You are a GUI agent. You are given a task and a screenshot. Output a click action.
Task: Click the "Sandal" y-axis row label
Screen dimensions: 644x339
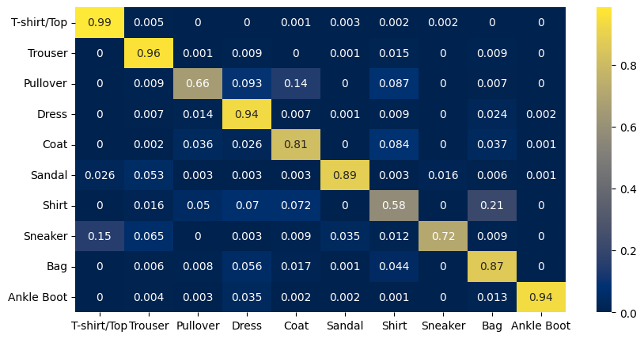click(x=51, y=176)
